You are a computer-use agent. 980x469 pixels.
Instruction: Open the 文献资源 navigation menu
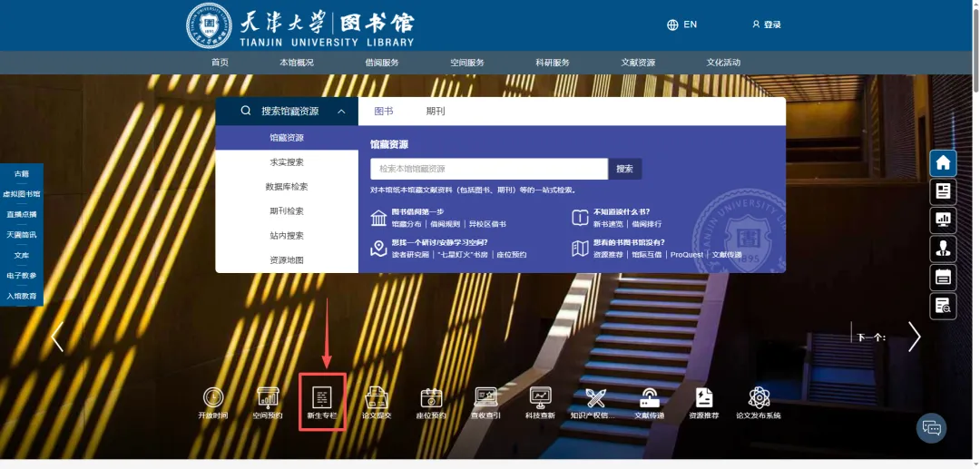(x=638, y=63)
